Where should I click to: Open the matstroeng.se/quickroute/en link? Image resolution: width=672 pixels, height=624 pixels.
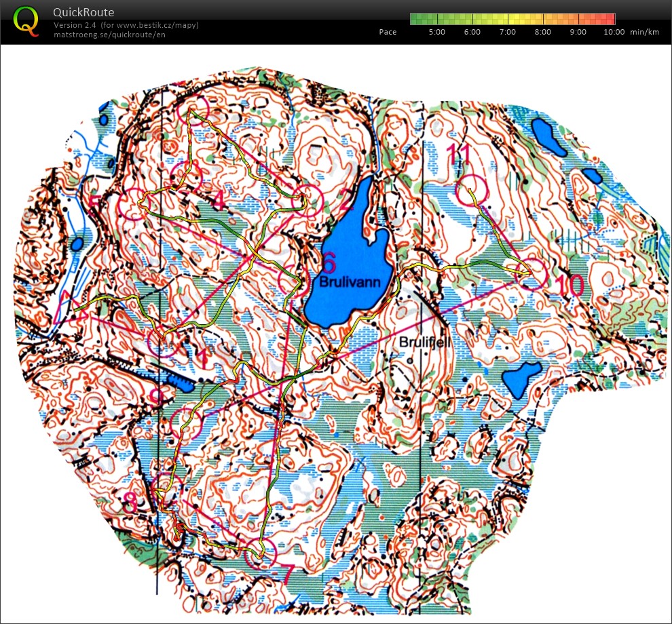pyautogui.click(x=109, y=35)
